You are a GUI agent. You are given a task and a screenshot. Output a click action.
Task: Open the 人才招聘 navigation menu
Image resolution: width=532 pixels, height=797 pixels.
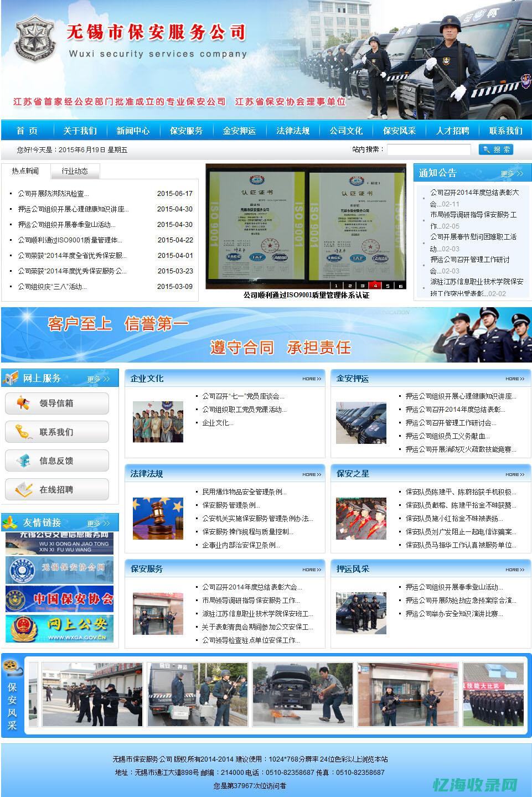[453, 131]
